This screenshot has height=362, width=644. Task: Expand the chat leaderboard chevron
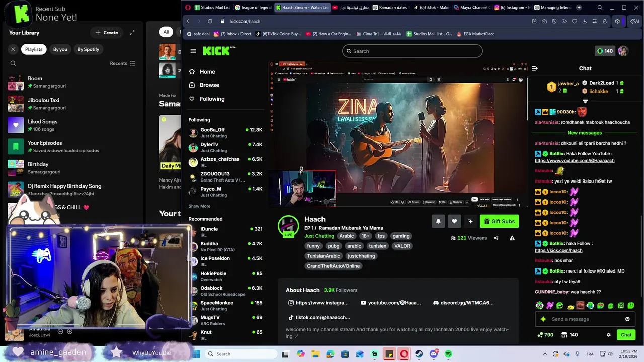[585, 101]
